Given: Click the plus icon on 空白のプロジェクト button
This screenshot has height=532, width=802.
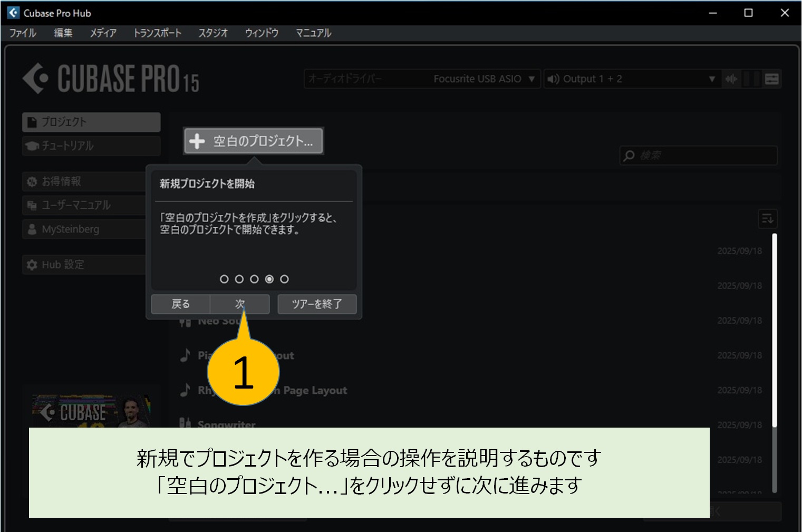Looking at the screenshot, I should coord(197,141).
